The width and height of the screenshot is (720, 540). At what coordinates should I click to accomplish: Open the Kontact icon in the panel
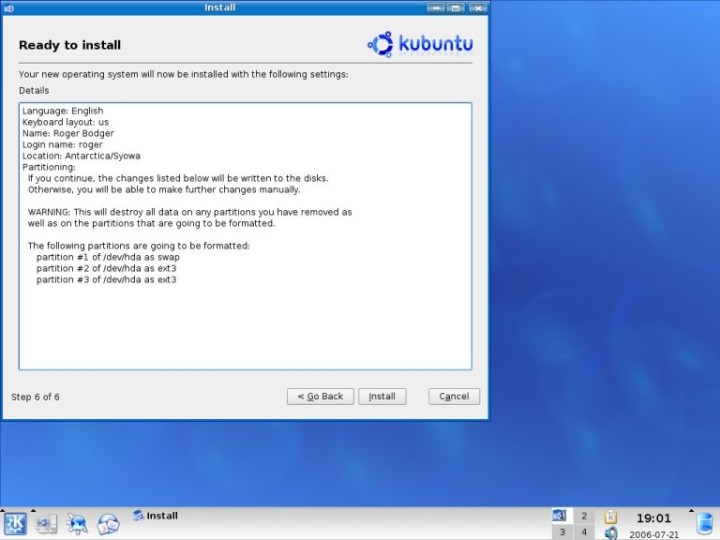click(x=108, y=523)
